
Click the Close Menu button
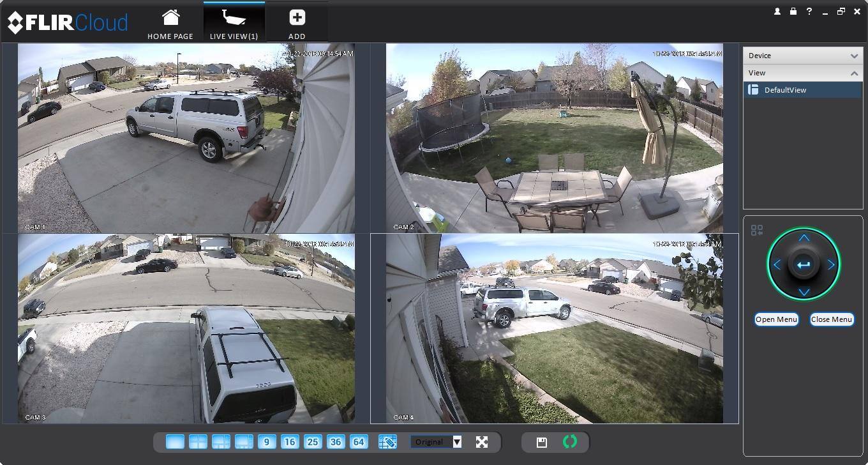point(832,319)
